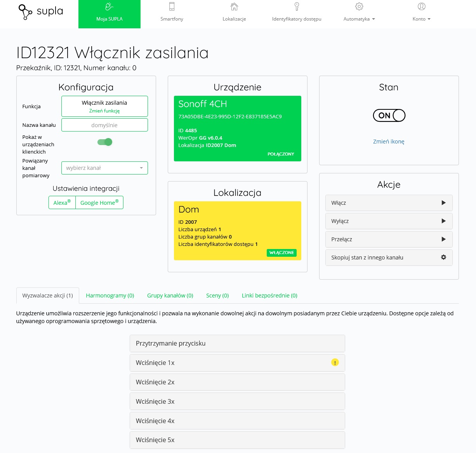Open the wybierz kanał dropdown
The image size is (476, 453).
[104, 168]
